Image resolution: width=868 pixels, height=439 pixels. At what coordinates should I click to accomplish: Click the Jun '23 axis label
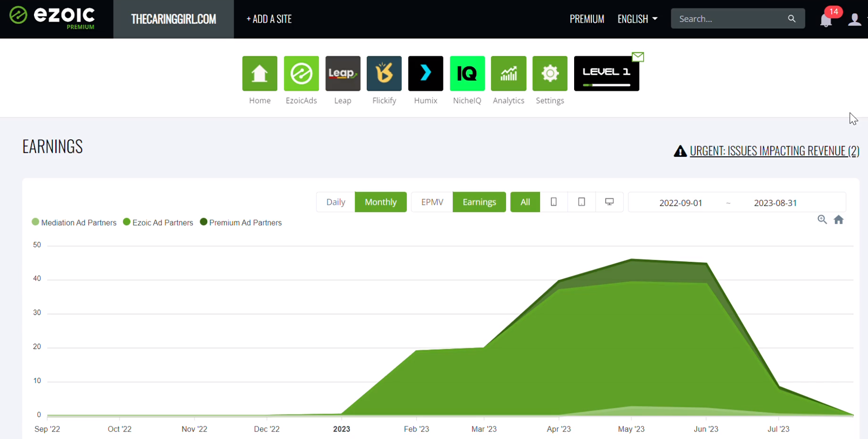click(706, 429)
